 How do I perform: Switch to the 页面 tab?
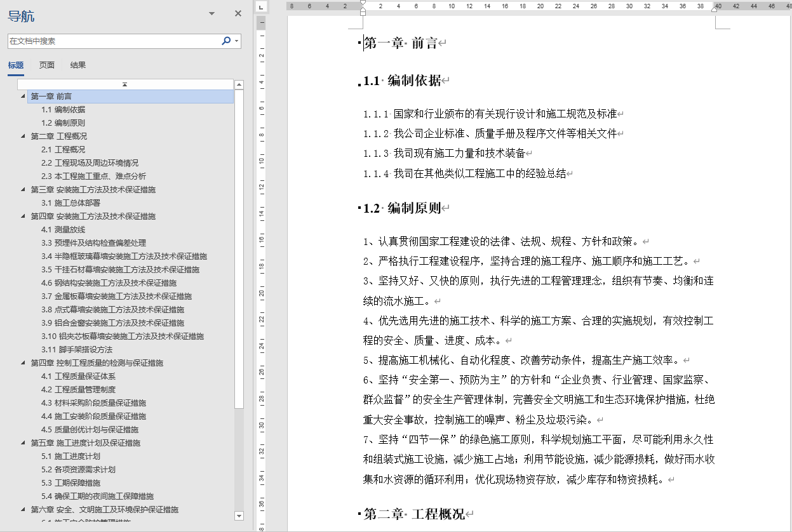pyautogui.click(x=46, y=65)
